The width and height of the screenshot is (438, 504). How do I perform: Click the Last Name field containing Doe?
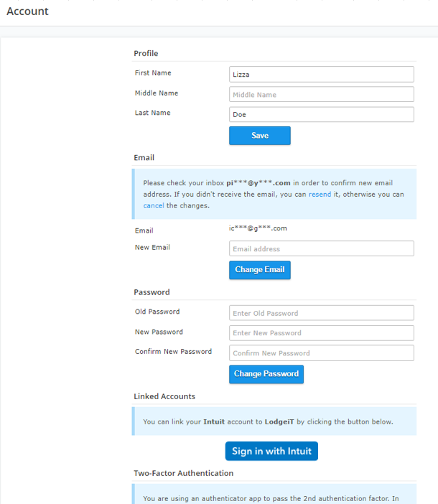322,114
